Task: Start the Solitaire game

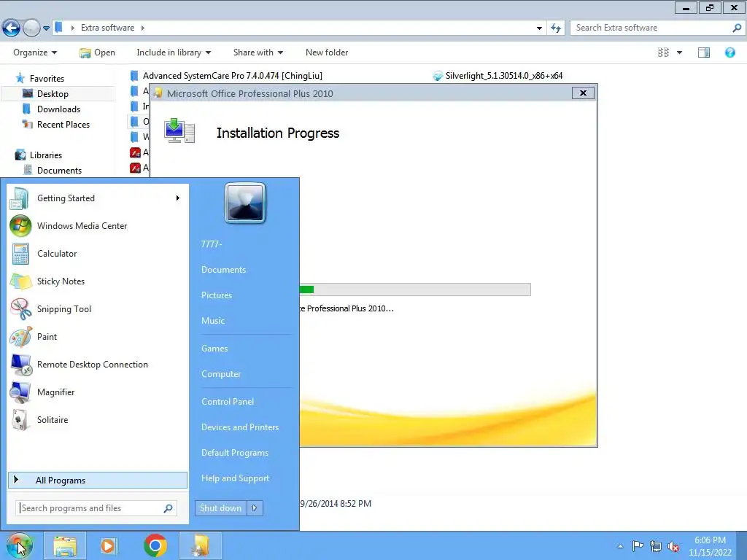Action: coord(98,419)
